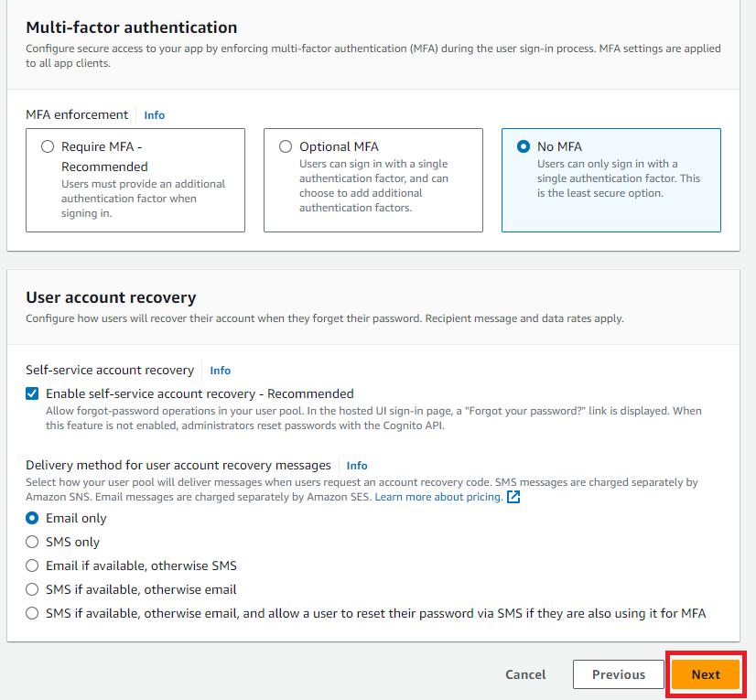Viewport: 756px width, 700px height.
Task: Pick SMS if available, otherwise email
Action: tap(33, 589)
